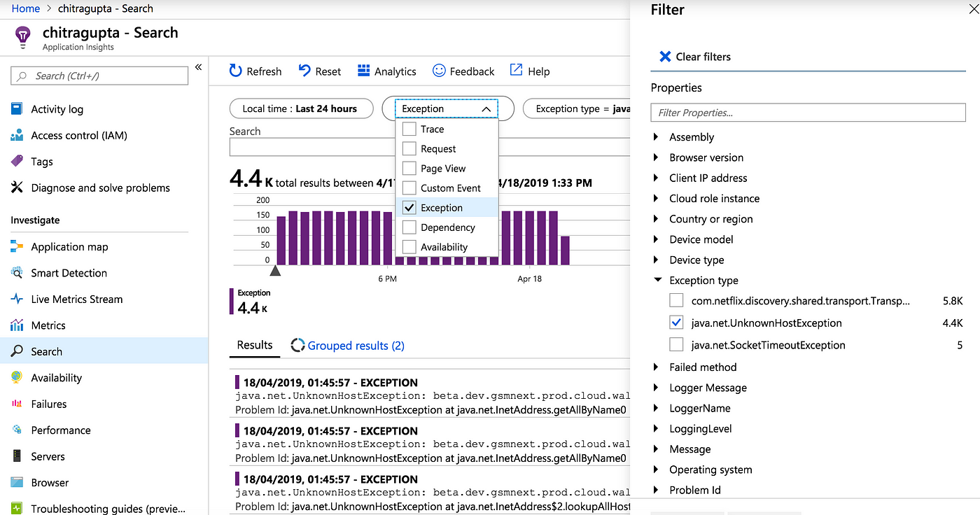The height and width of the screenshot is (515, 980).
Task: Check com.netflix.discovery TransportException filter checkbox
Action: point(676,300)
